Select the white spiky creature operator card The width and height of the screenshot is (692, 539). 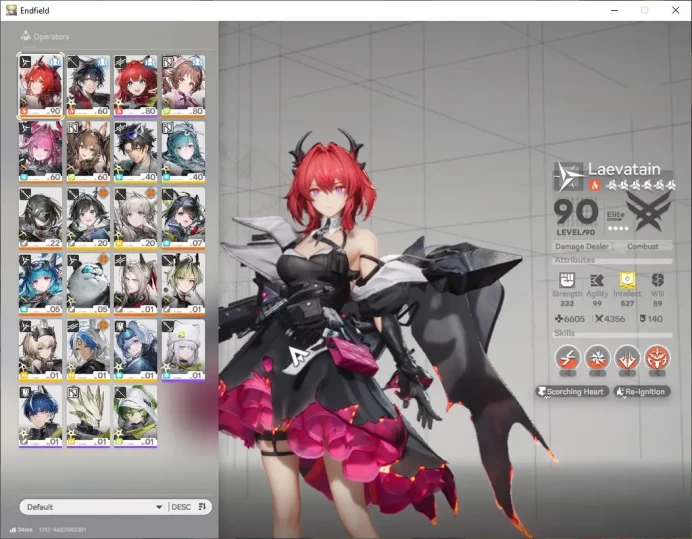point(88,416)
